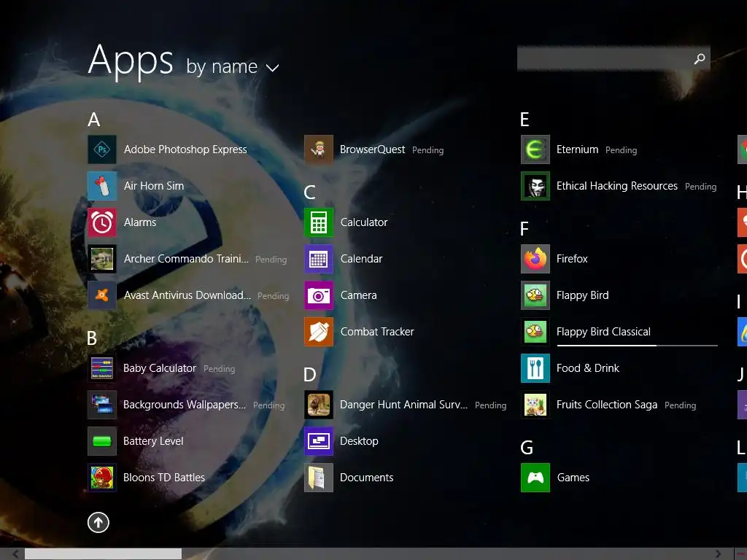
Task: Open the Adobe Photoshop Express icon
Action: tap(102, 149)
